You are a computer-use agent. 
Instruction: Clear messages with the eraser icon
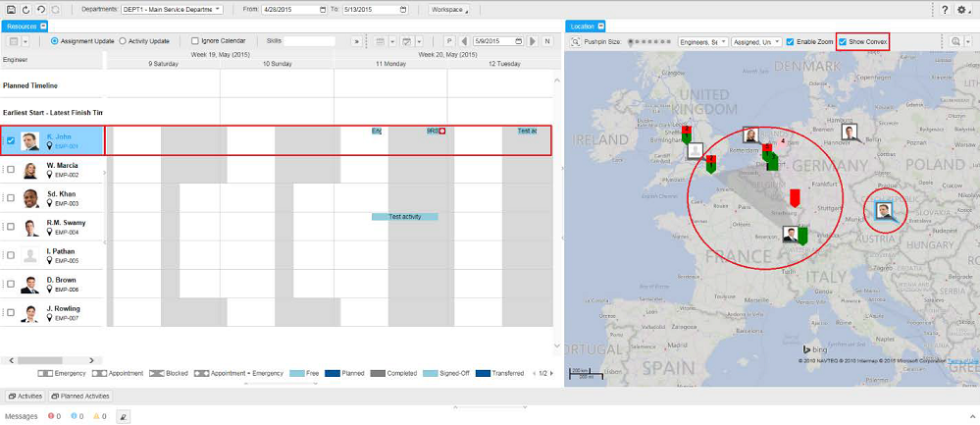[x=124, y=416]
